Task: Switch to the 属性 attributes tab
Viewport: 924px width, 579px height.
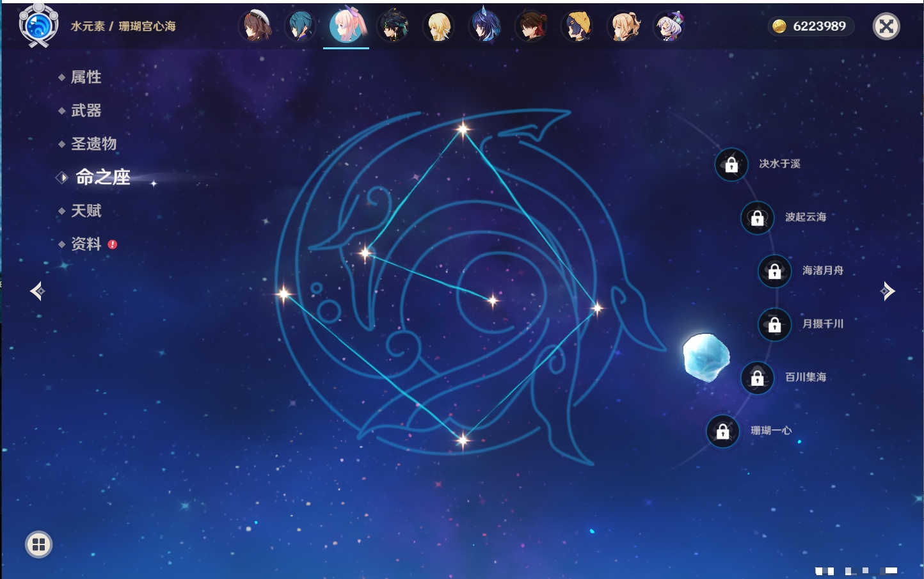Action: (86, 77)
